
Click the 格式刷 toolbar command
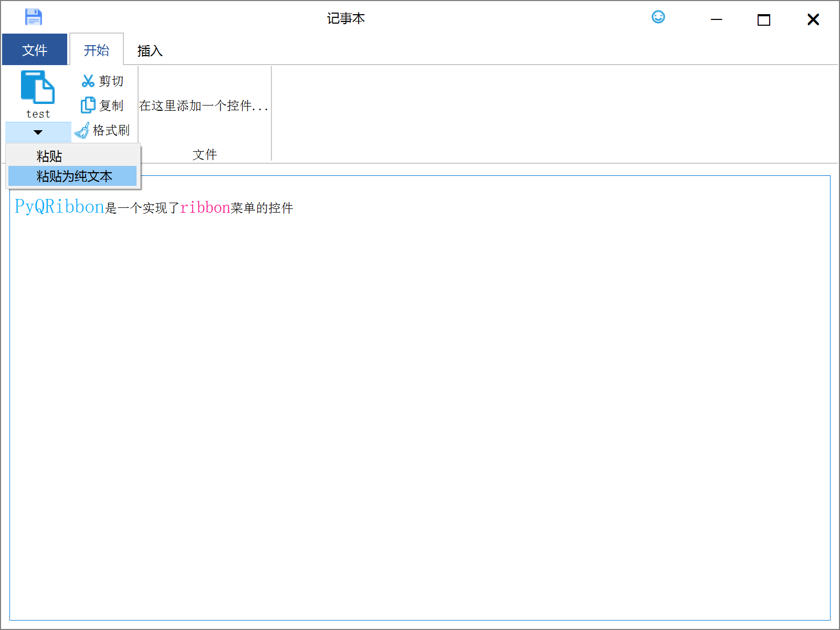[x=111, y=130]
